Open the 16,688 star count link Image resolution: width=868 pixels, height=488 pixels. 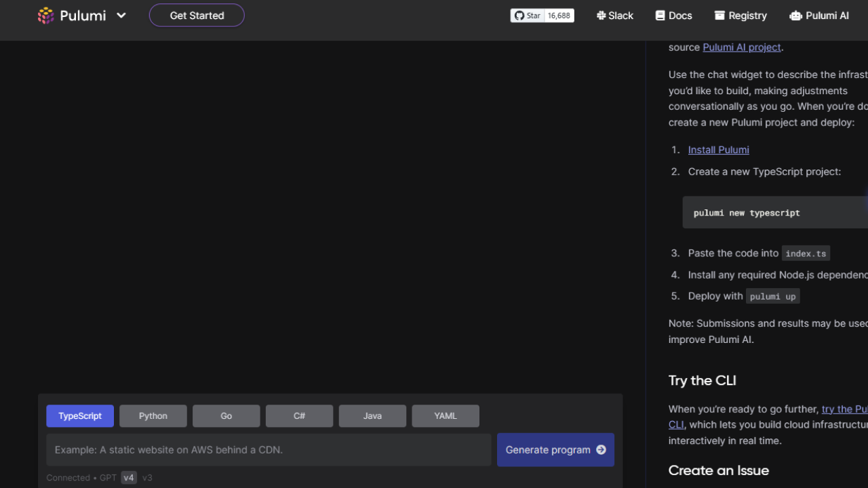pos(559,16)
